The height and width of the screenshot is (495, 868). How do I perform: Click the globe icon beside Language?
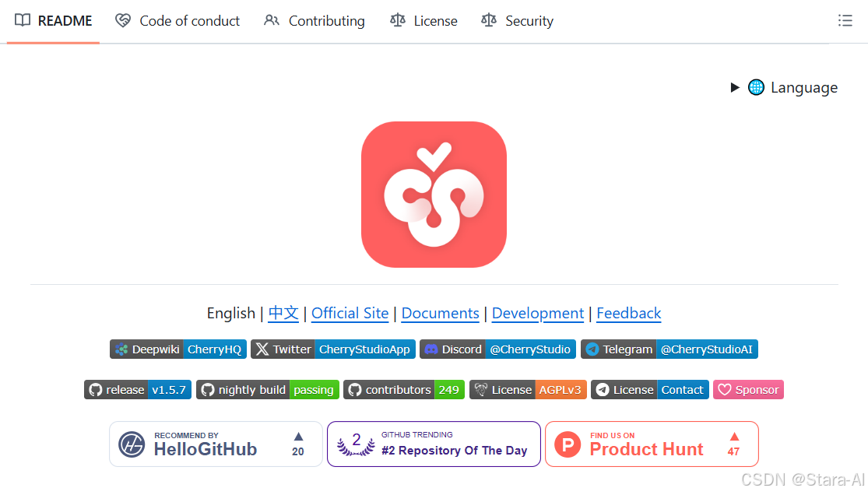756,87
